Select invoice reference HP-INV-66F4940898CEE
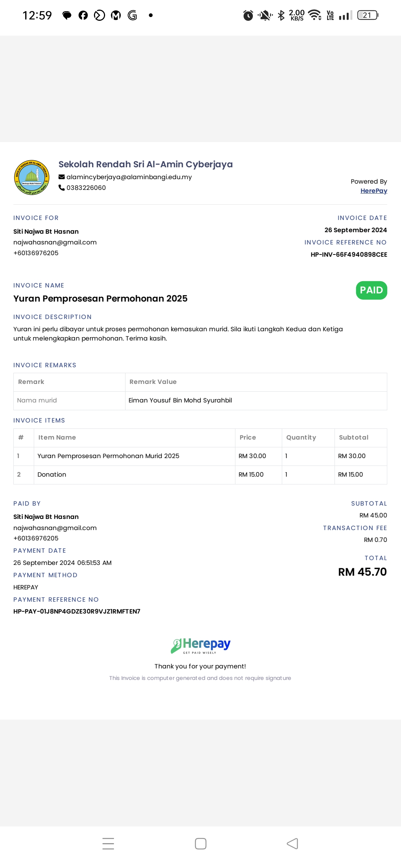This screenshot has width=401, height=868. point(349,254)
